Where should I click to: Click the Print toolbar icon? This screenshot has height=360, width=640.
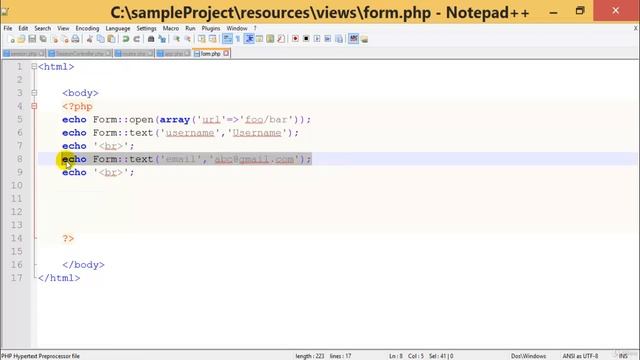tap(75, 39)
